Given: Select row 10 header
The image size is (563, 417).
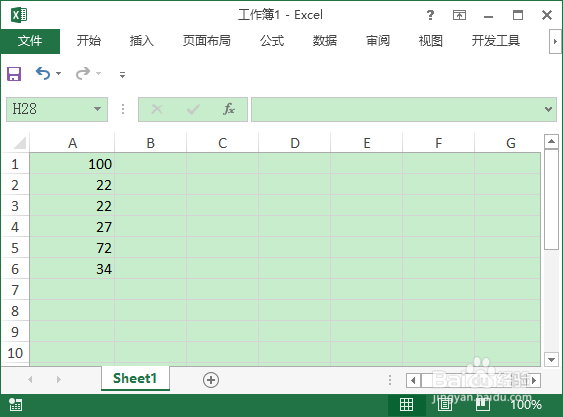Looking at the screenshot, I should (x=15, y=353).
